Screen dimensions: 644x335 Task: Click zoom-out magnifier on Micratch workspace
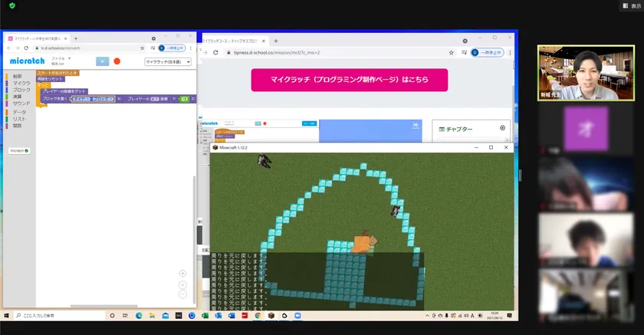pos(182,294)
